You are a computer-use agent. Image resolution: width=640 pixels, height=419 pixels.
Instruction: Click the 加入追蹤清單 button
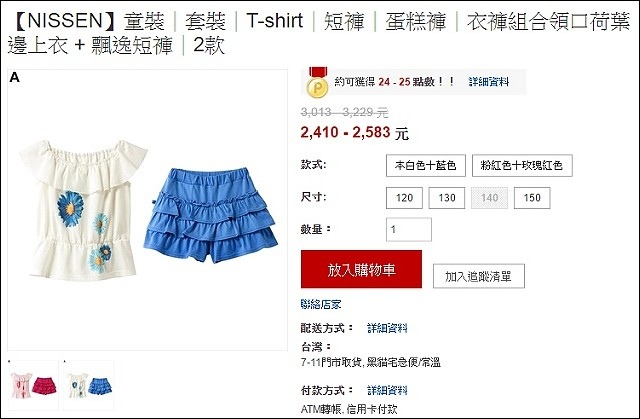click(x=478, y=276)
